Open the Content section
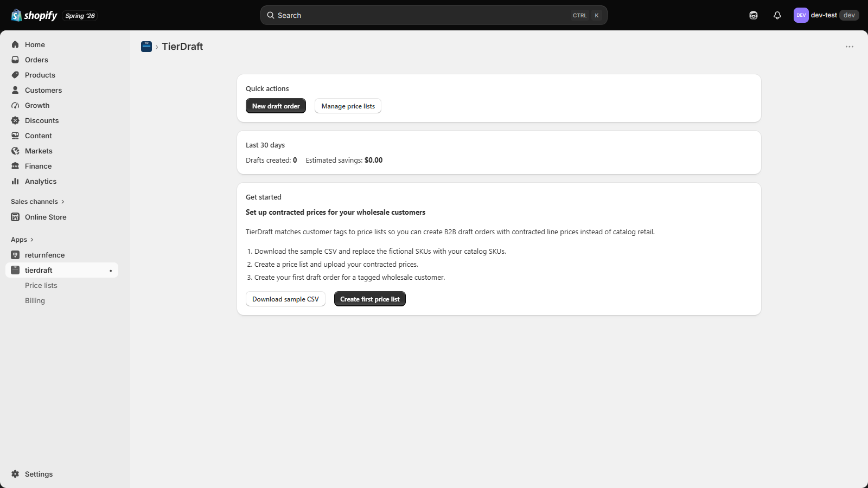The image size is (868, 488). (x=62, y=136)
